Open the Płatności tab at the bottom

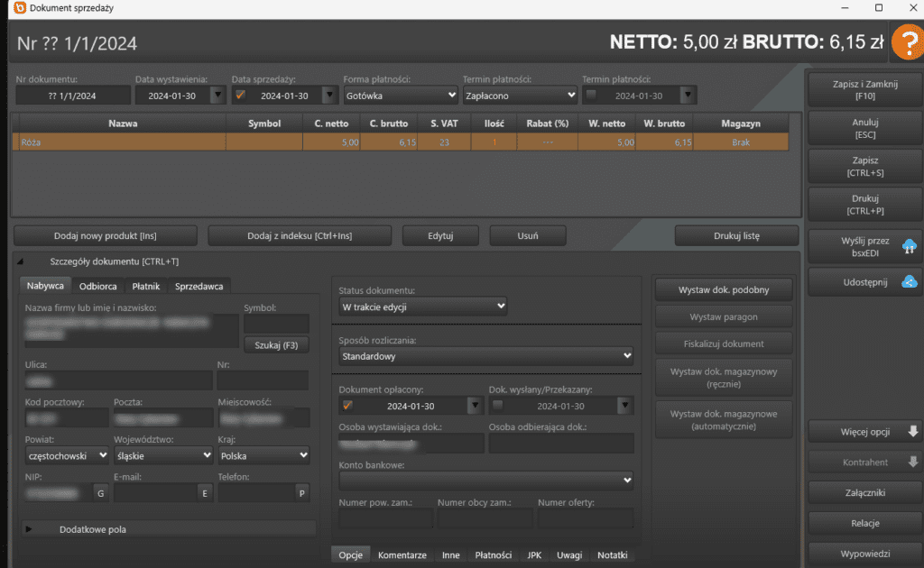pyautogui.click(x=493, y=555)
